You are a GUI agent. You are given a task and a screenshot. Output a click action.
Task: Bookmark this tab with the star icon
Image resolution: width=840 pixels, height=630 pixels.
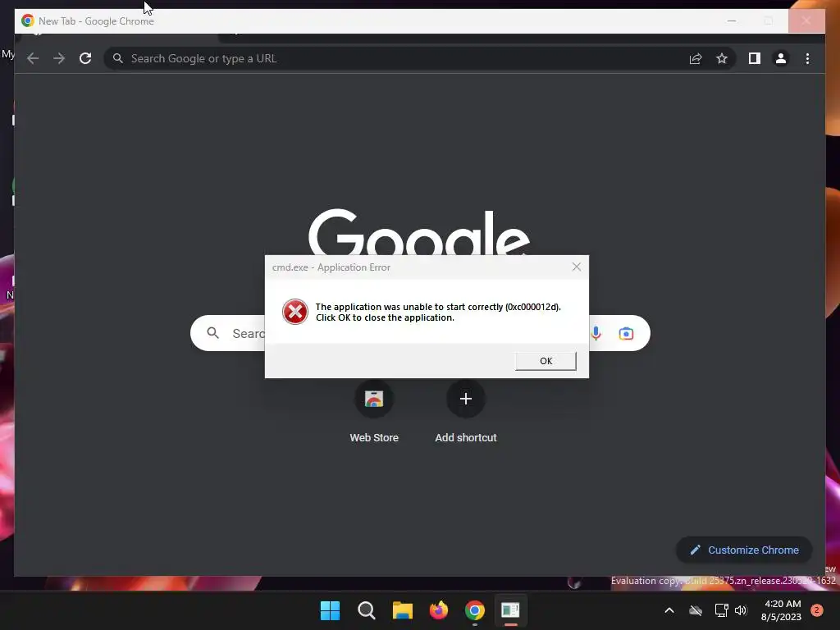click(x=722, y=58)
